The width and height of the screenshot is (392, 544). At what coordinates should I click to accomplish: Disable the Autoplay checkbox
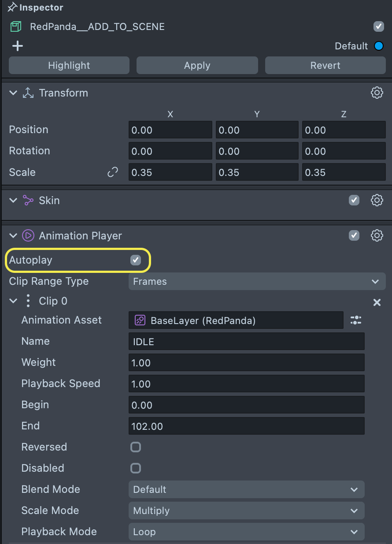click(x=136, y=260)
